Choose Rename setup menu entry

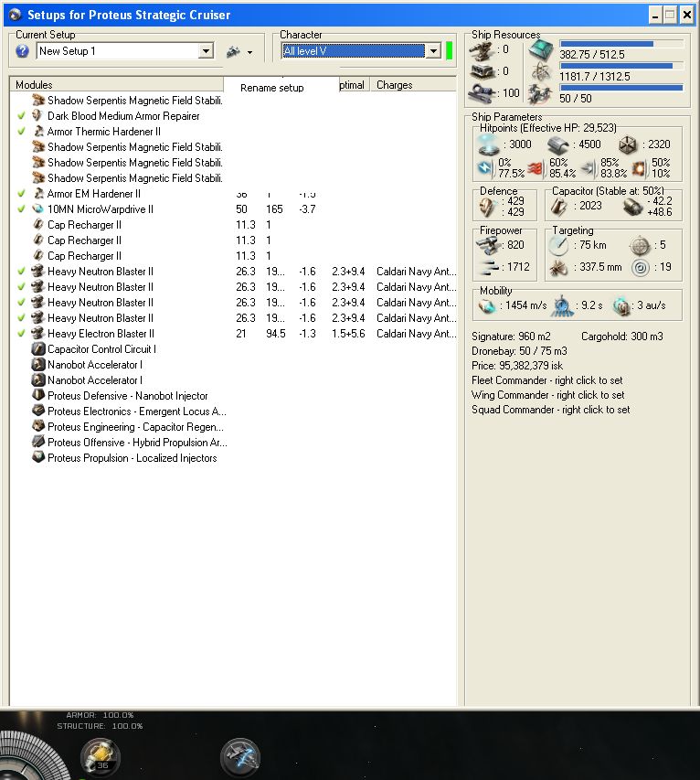click(272, 88)
